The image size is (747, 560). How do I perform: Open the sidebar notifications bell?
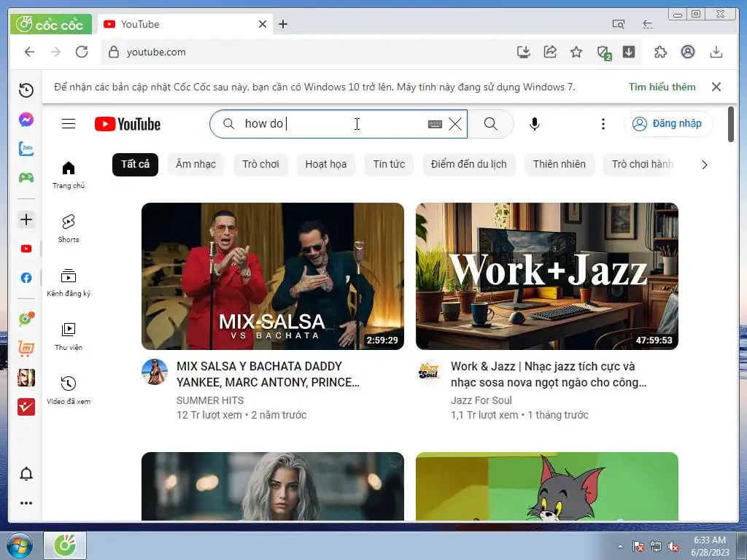26,474
